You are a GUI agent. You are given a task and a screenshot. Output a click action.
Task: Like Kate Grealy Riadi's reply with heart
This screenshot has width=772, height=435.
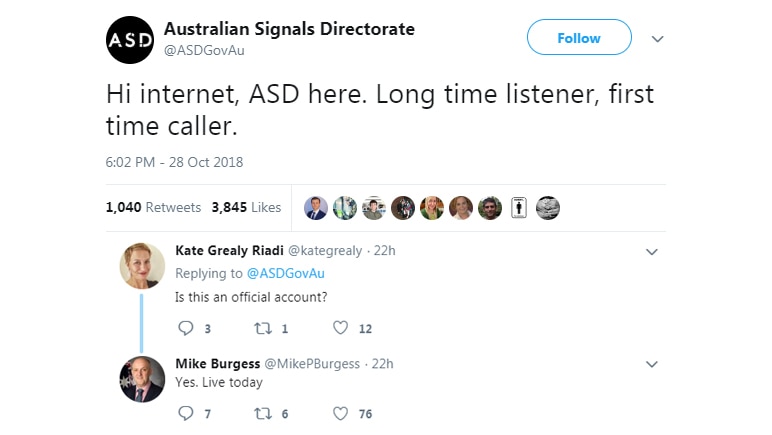tap(340, 328)
